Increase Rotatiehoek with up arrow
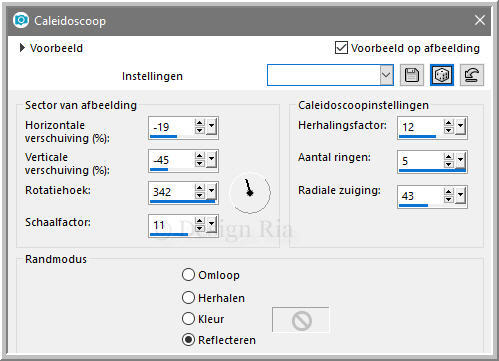This screenshot has height=361, width=499. tap(200, 188)
